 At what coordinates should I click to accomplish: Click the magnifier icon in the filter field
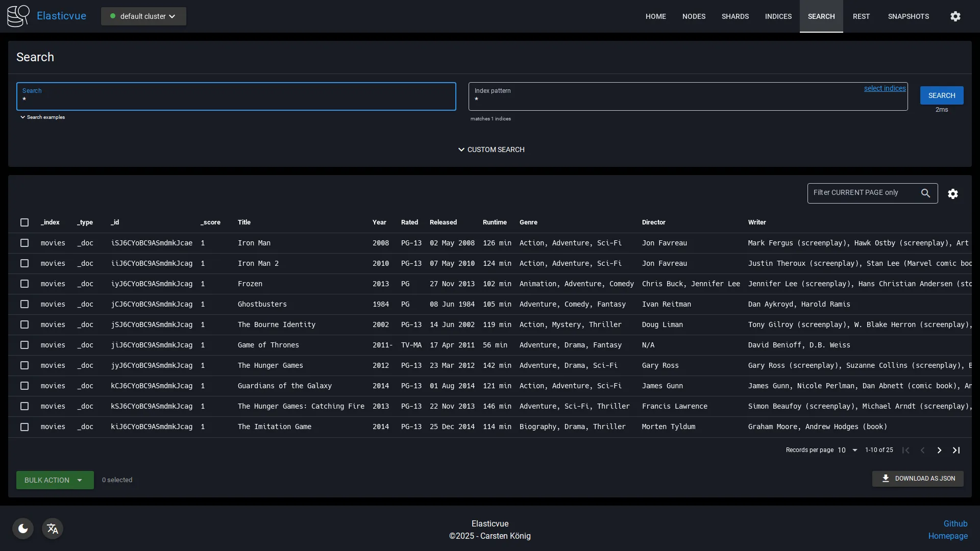coord(925,193)
